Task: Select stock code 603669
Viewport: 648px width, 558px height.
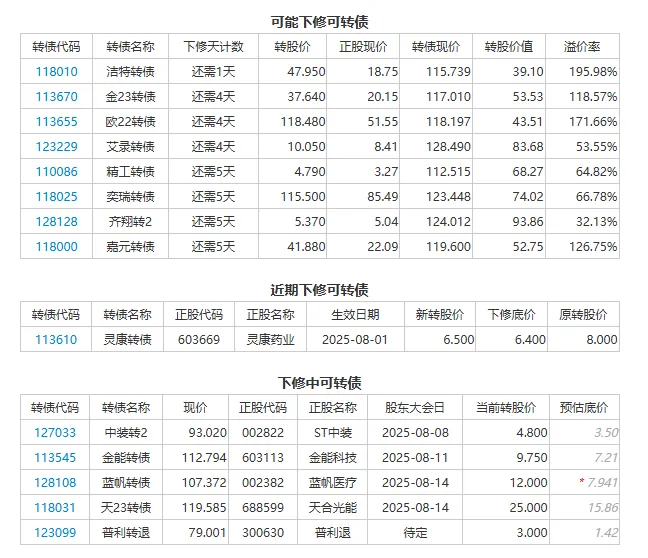Action: coord(199,340)
